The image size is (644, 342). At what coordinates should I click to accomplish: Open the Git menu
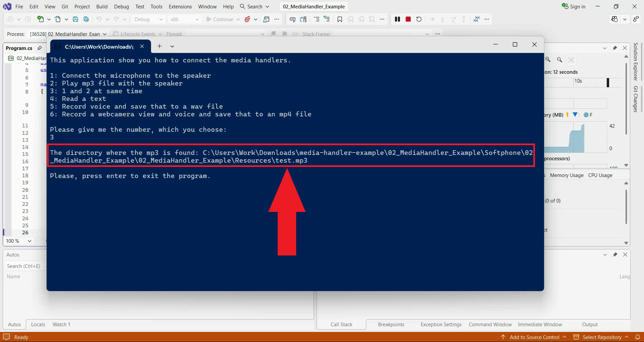[65, 6]
